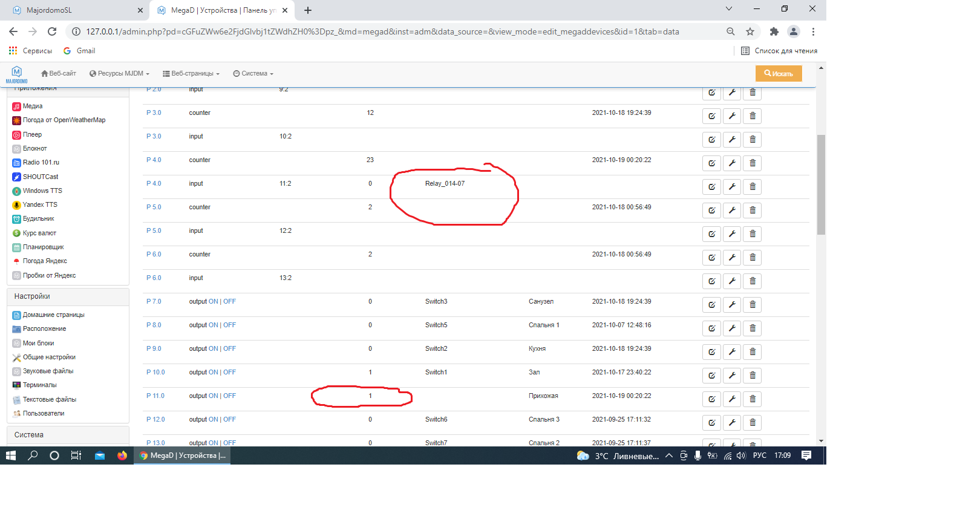
Task: Show hidden system tray icons
Action: point(668,455)
